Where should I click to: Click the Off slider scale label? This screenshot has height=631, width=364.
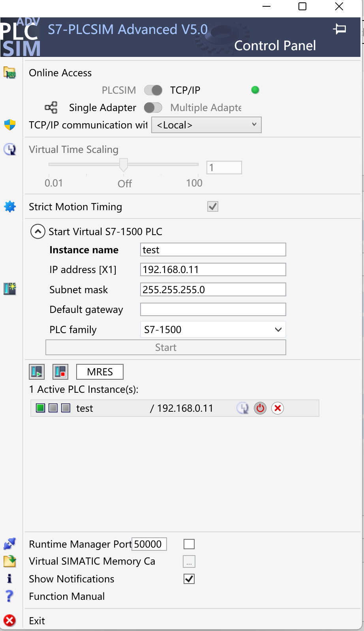[x=125, y=183]
